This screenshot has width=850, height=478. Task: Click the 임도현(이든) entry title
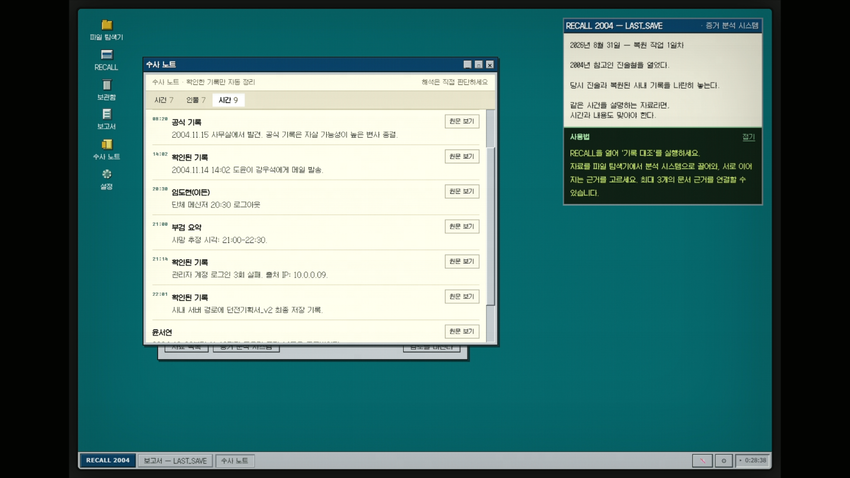pos(191,192)
